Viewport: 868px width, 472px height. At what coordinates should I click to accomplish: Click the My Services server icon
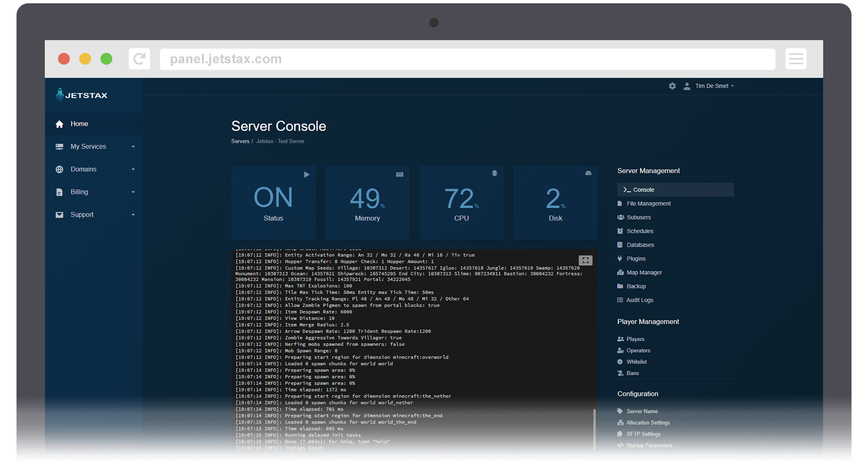pyautogui.click(x=59, y=147)
